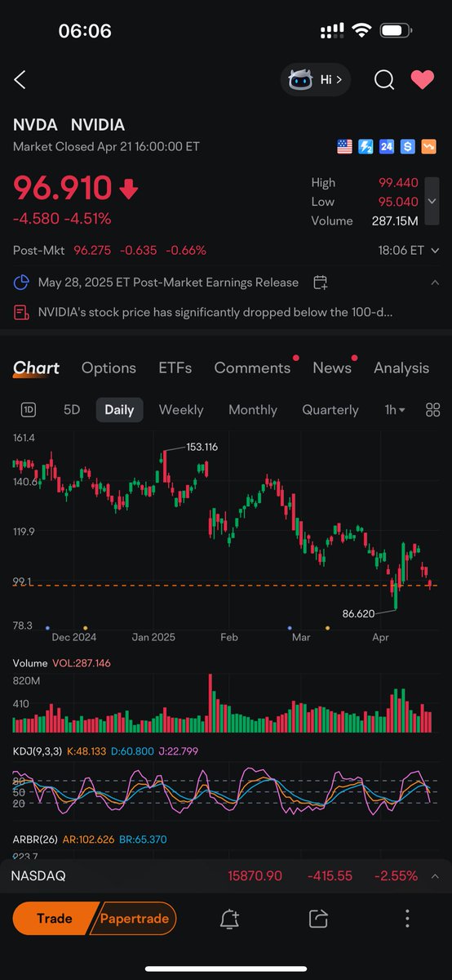Tap the blue event dot before Mar
Screen dimensions: 452x980
[290, 627]
